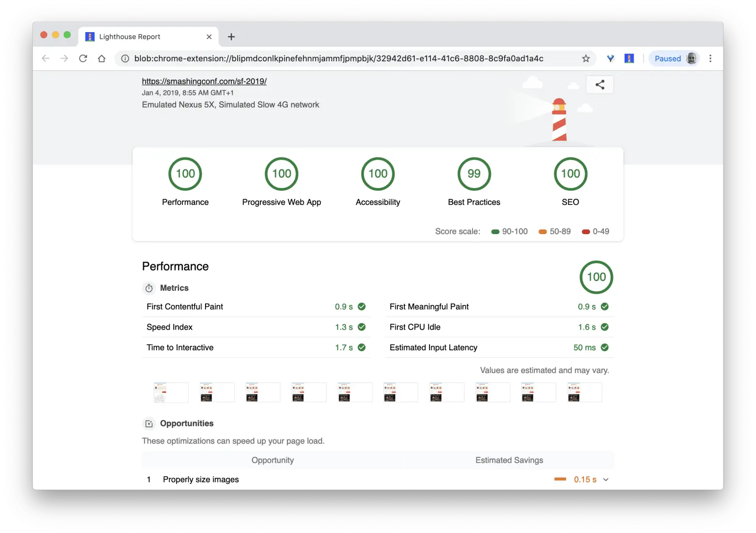Click the Opportunities section icon
Image resolution: width=756 pixels, height=533 pixels.
tap(149, 423)
